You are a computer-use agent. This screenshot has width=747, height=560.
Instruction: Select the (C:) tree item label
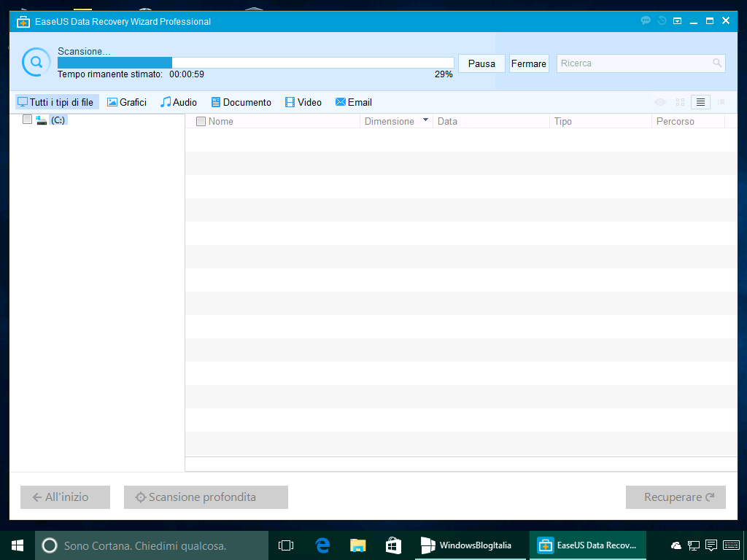point(58,120)
